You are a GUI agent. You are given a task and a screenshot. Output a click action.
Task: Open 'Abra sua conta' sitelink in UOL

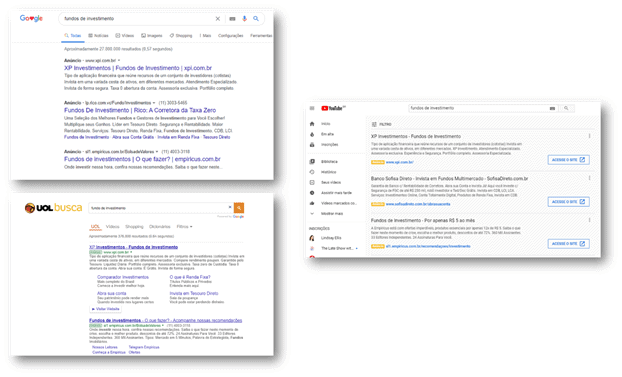pyautogui.click(x=111, y=294)
